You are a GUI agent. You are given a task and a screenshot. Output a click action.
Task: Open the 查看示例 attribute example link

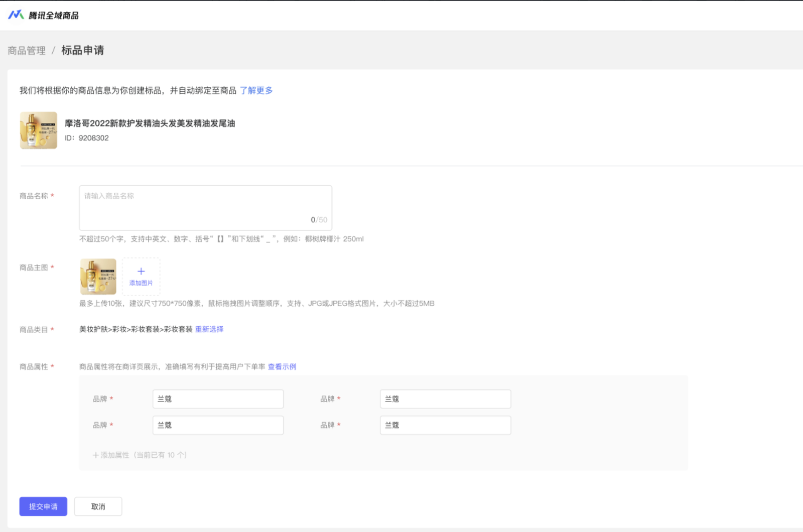coord(282,367)
